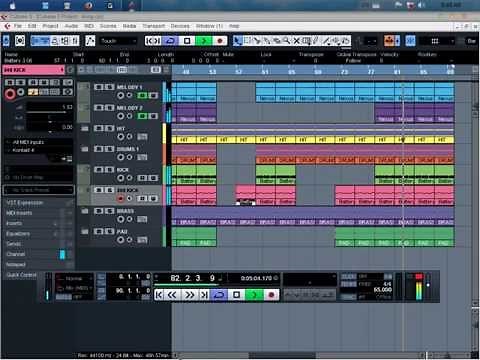Toggle green Read automation on MELODY 1
The height and width of the screenshot is (360, 480).
pos(142,96)
